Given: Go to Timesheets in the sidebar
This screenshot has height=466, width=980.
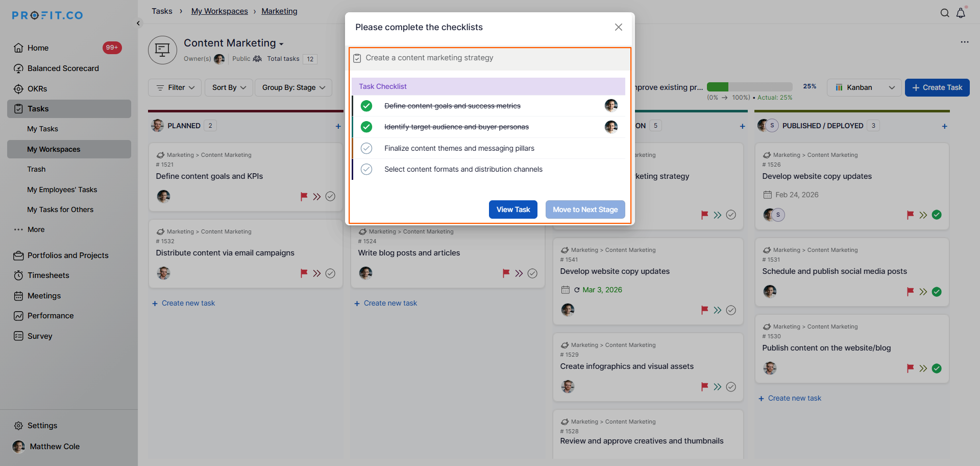Looking at the screenshot, I should coord(48,275).
